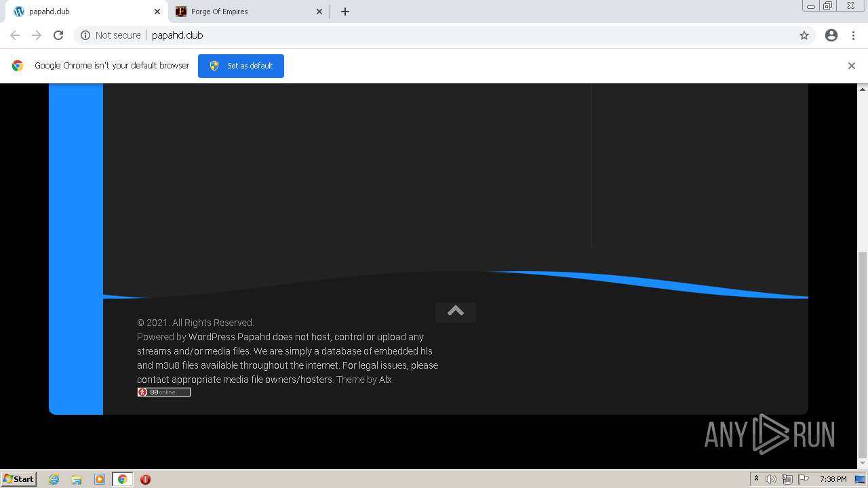Viewport: 868px width, 488px height.
Task: Click the scroll-to-top chevron button
Action: click(x=456, y=311)
